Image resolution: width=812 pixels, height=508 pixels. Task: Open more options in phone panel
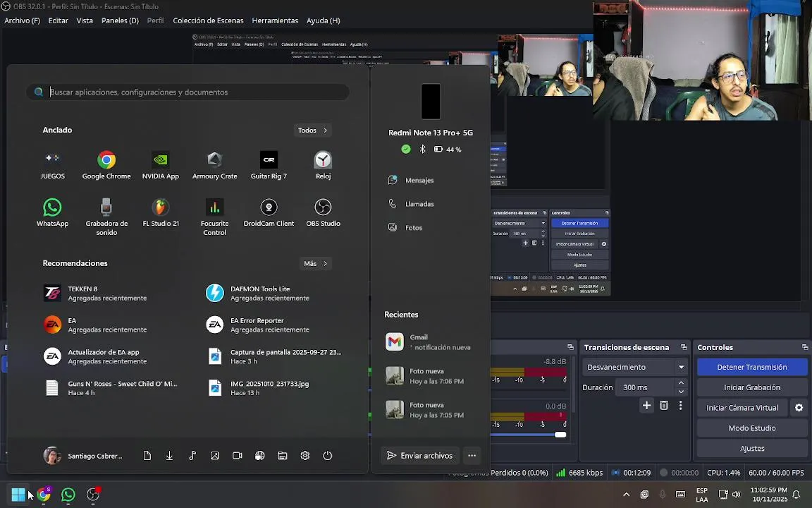472,456
